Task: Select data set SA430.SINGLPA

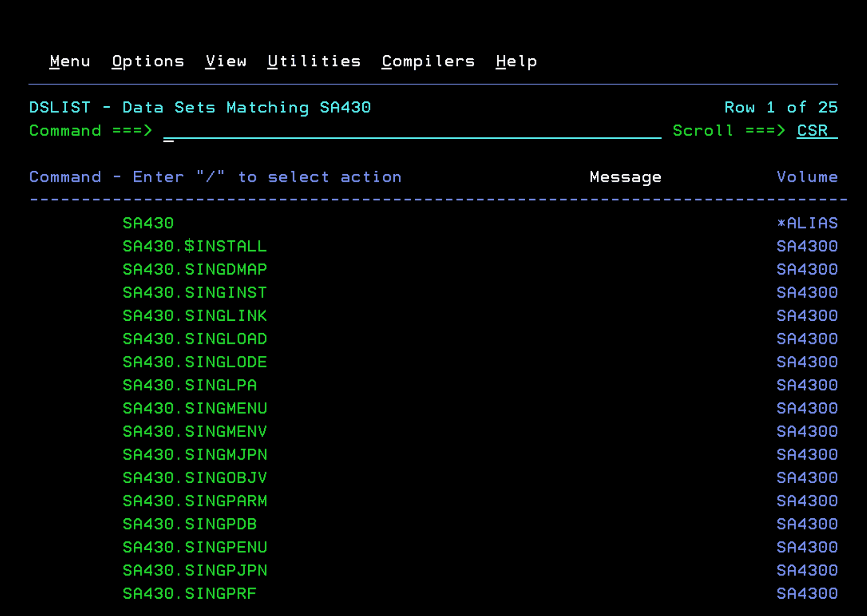Action: [189, 385]
